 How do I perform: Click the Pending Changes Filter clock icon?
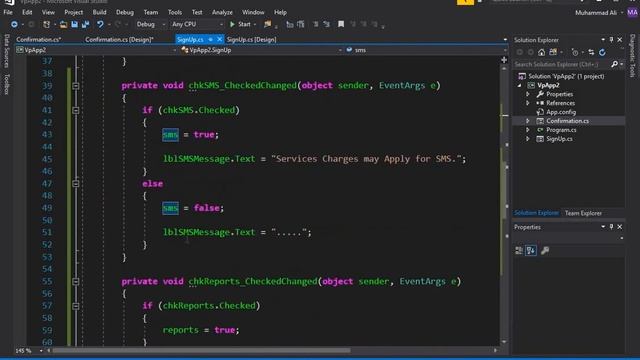(x=575, y=52)
